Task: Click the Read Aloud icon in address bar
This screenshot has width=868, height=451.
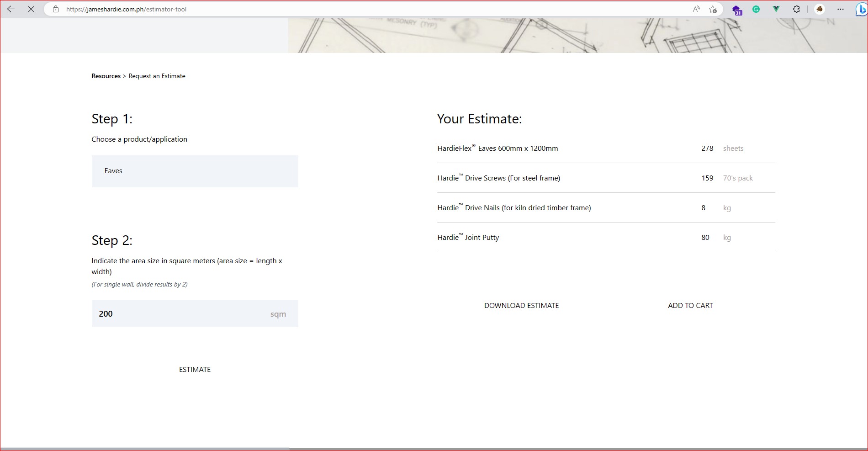Action: (x=696, y=9)
